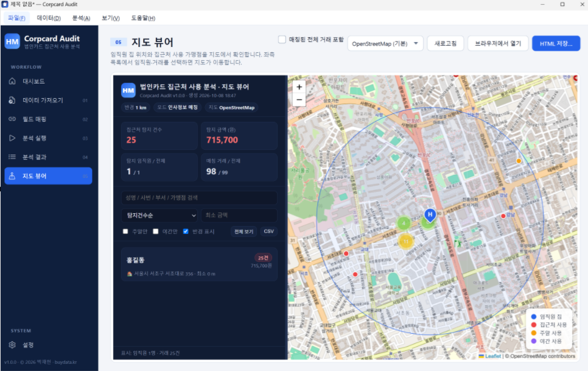The width and height of the screenshot is (588, 371).
Task: Click the HM badge in the map panel header
Action: tap(128, 90)
